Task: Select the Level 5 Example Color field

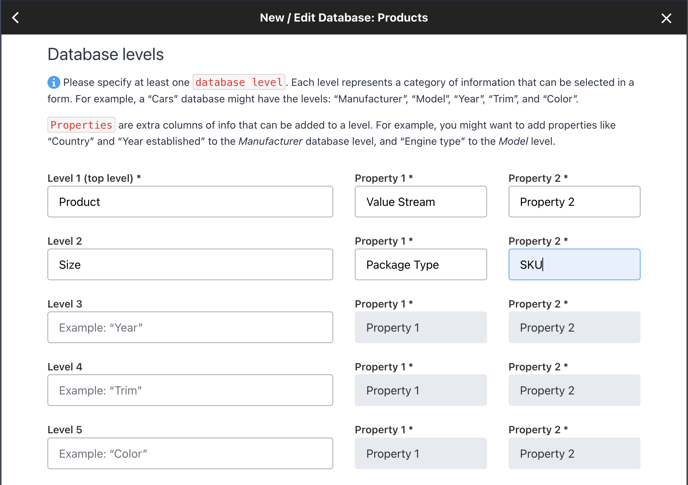Action: click(x=190, y=453)
